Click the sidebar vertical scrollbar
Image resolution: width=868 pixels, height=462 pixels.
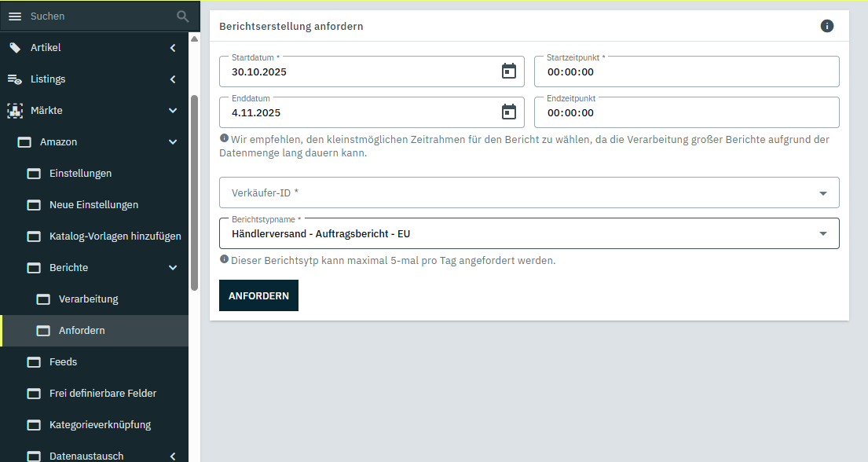pyautogui.click(x=194, y=192)
